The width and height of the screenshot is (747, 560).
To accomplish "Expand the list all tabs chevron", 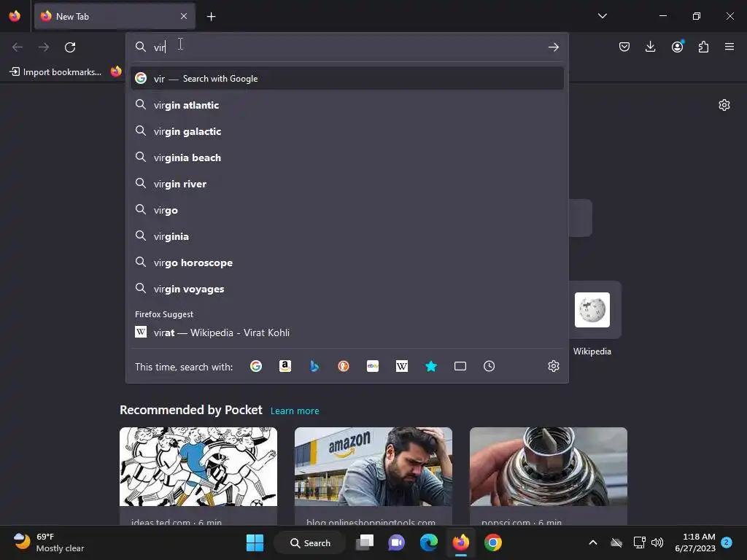I will click(602, 16).
